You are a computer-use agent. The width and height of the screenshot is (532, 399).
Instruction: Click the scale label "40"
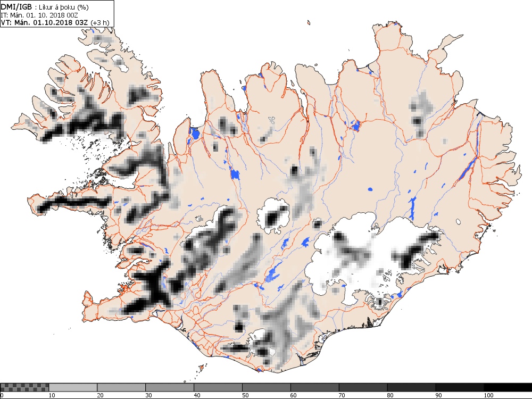[x=197, y=395]
